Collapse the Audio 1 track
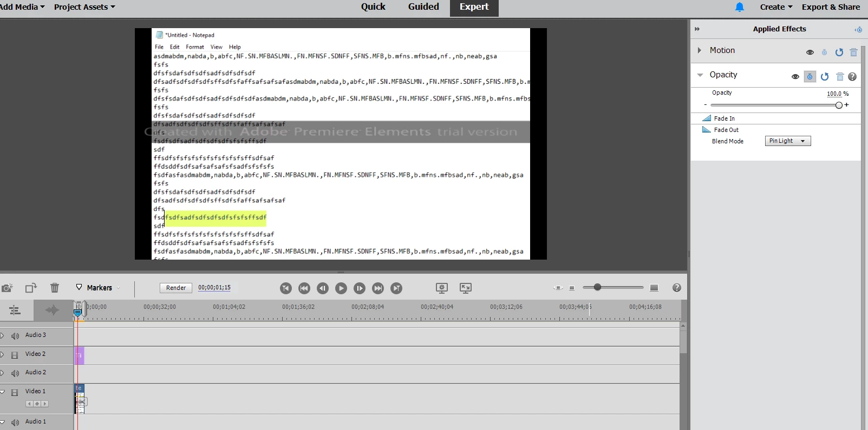 pos(2,422)
